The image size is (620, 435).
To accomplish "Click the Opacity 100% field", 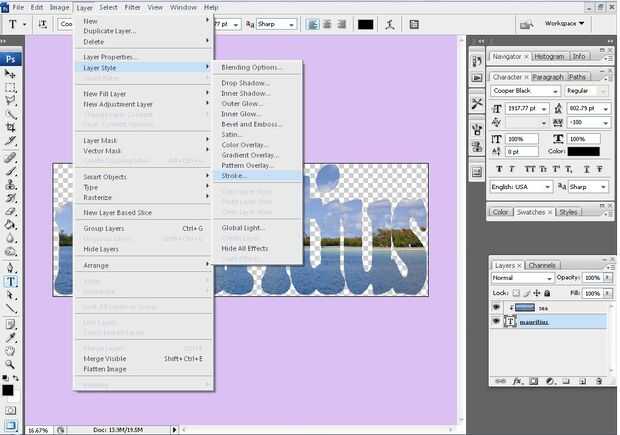I will [592, 278].
